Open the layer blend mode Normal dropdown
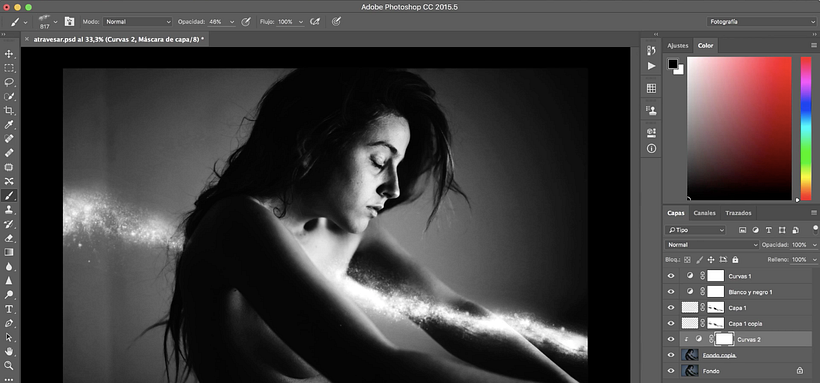 711,245
